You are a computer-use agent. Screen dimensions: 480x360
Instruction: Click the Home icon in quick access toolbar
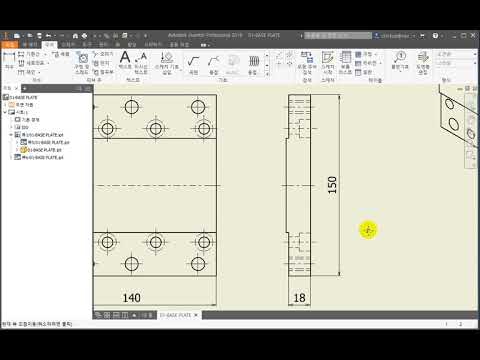(75, 36)
